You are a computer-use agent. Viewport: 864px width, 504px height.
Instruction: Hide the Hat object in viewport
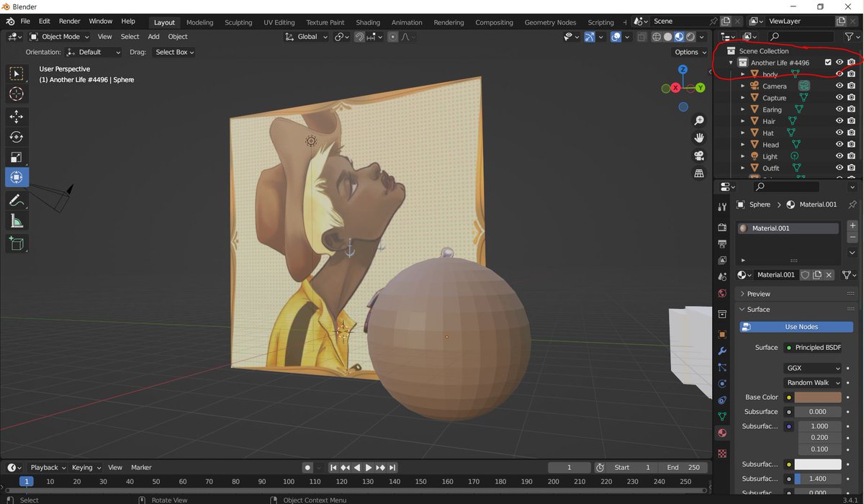point(839,132)
